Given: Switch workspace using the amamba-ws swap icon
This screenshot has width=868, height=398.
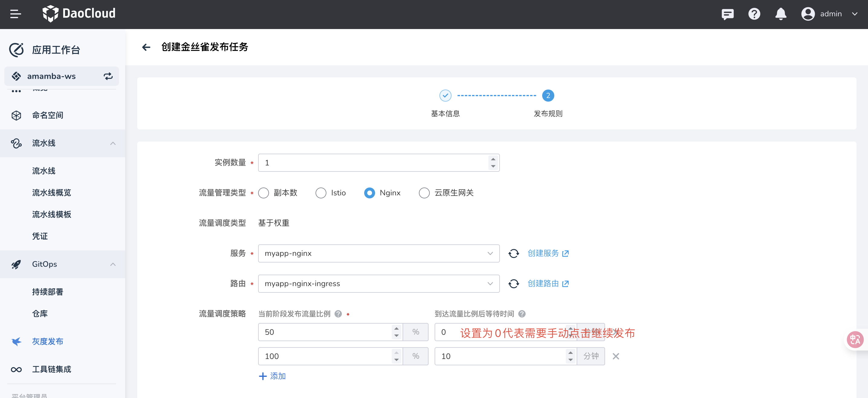Looking at the screenshot, I should point(108,76).
